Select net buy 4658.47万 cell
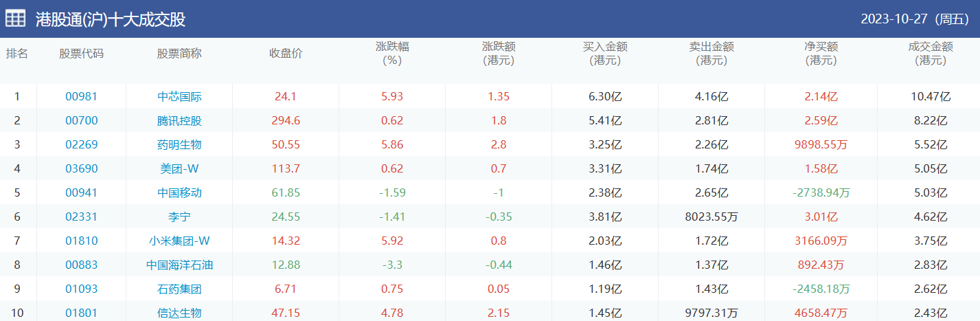Screen dimensions: 980x321 click(x=821, y=313)
